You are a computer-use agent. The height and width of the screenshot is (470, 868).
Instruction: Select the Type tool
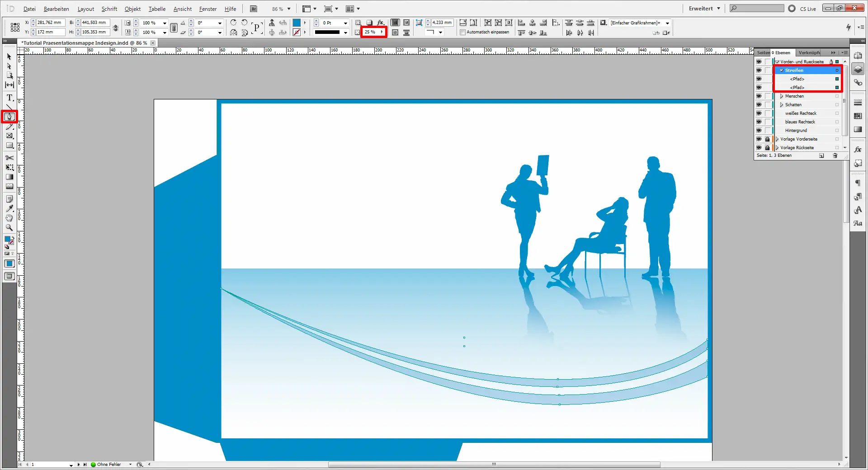pyautogui.click(x=9, y=98)
